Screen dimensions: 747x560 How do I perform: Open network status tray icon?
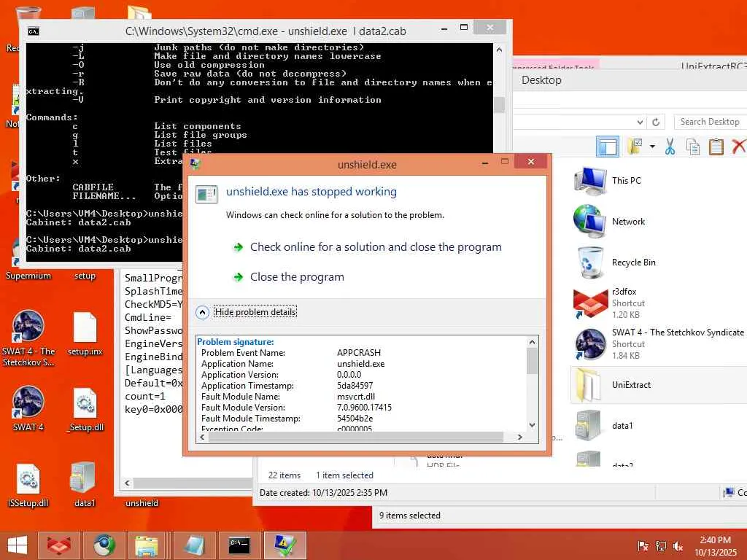660,546
